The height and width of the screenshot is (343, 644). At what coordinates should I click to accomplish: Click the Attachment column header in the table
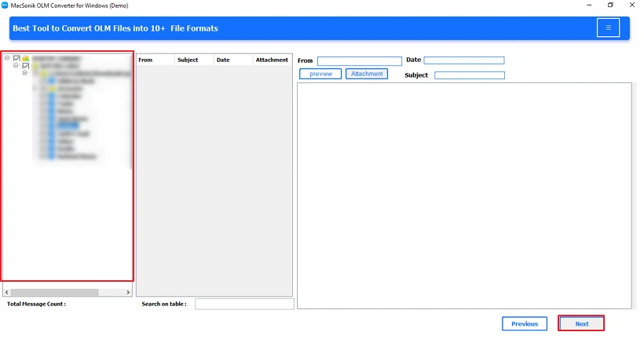point(272,60)
